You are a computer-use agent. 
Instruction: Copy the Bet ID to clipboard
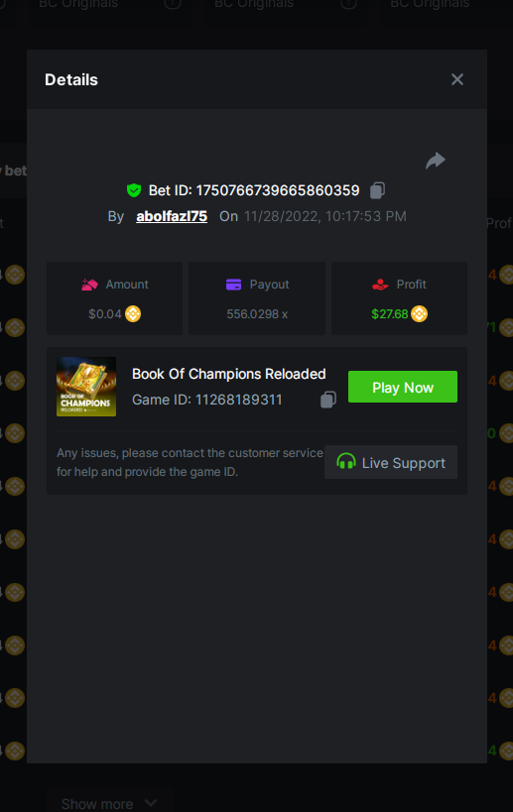click(377, 190)
